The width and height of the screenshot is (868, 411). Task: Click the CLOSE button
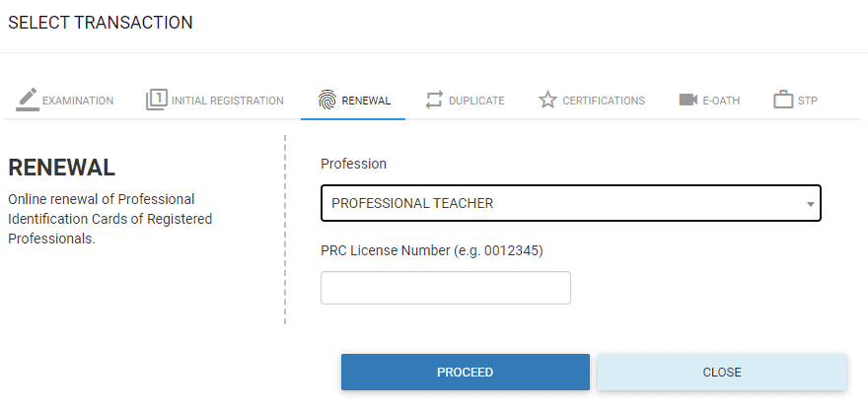click(722, 373)
